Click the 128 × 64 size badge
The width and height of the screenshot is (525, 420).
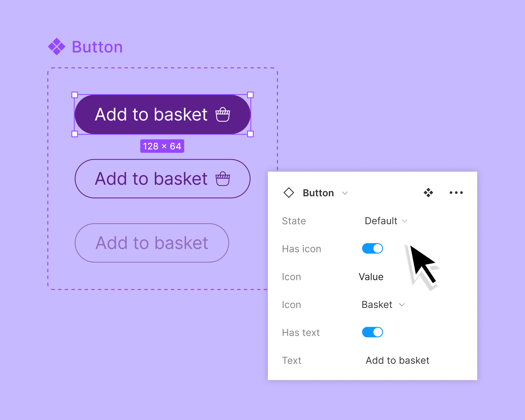click(162, 146)
